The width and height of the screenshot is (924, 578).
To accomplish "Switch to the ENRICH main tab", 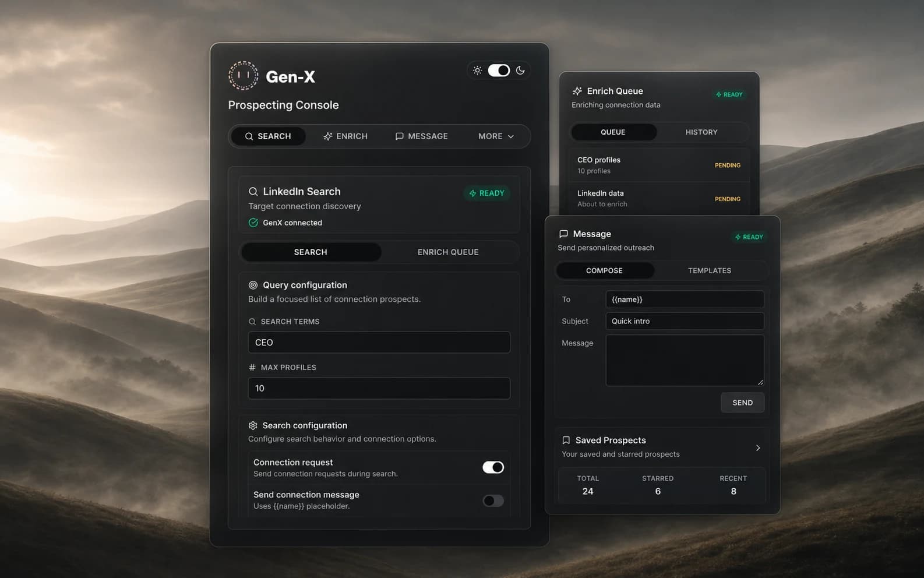I will coord(345,136).
